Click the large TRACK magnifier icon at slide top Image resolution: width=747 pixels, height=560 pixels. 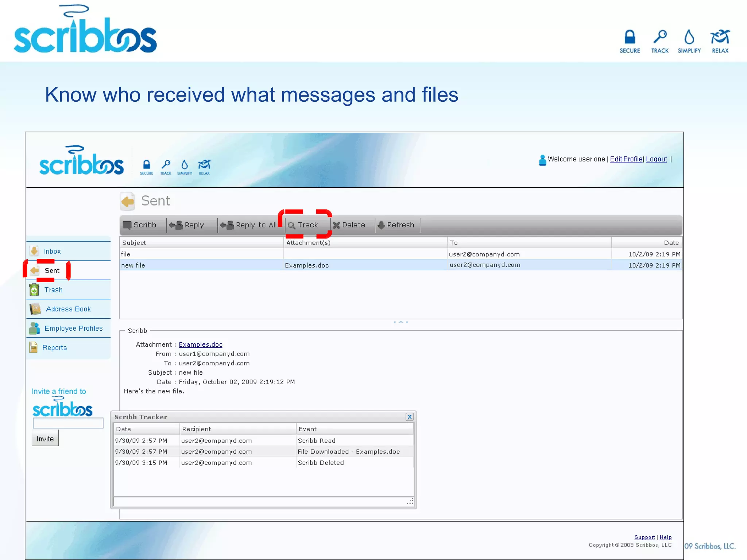pos(660,42)
